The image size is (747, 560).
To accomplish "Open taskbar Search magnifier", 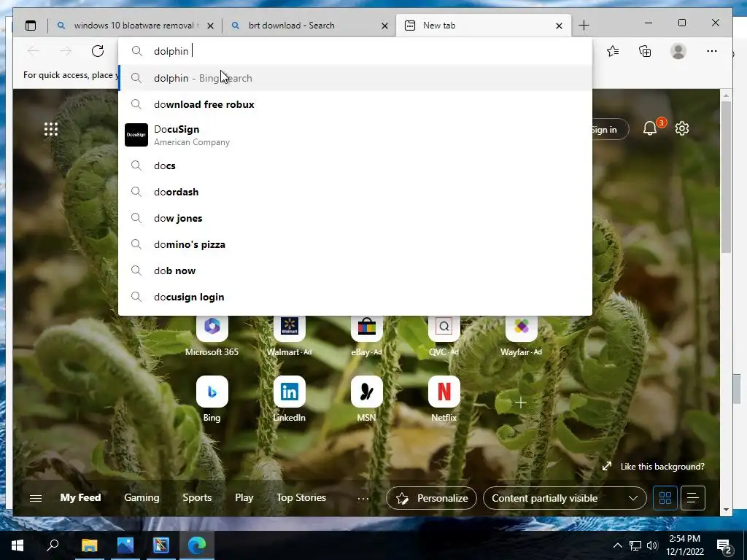I will click(x=53, y=545).
